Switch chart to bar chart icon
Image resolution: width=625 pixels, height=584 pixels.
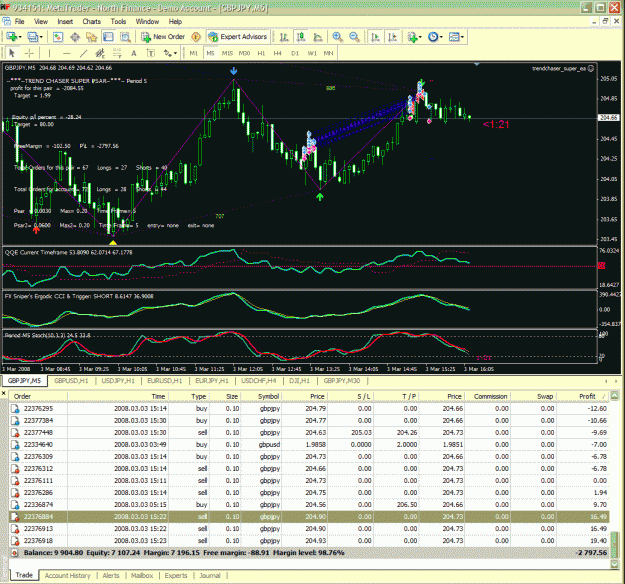click(x=284, y=37)
